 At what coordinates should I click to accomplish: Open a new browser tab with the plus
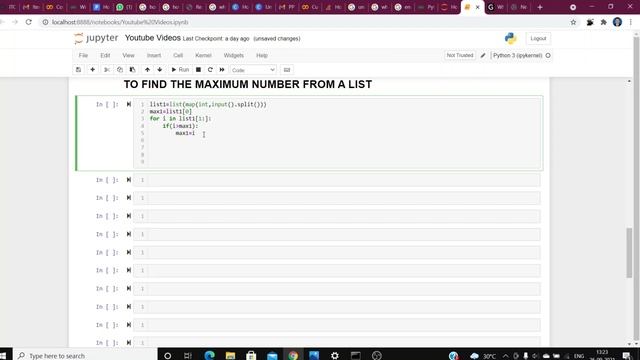(x=540, y=7)
